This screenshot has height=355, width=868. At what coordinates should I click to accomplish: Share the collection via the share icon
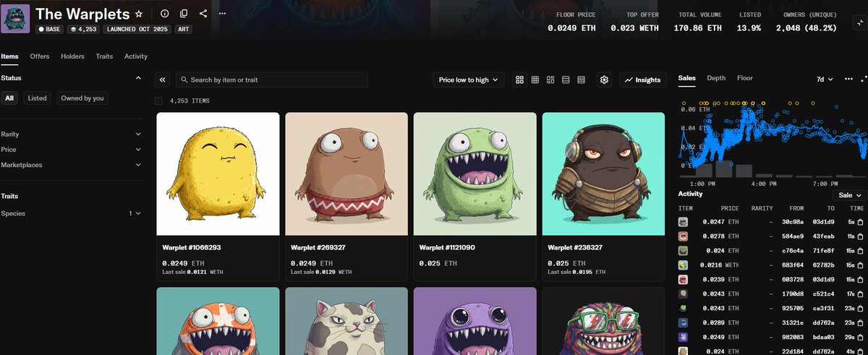(203, 14)
